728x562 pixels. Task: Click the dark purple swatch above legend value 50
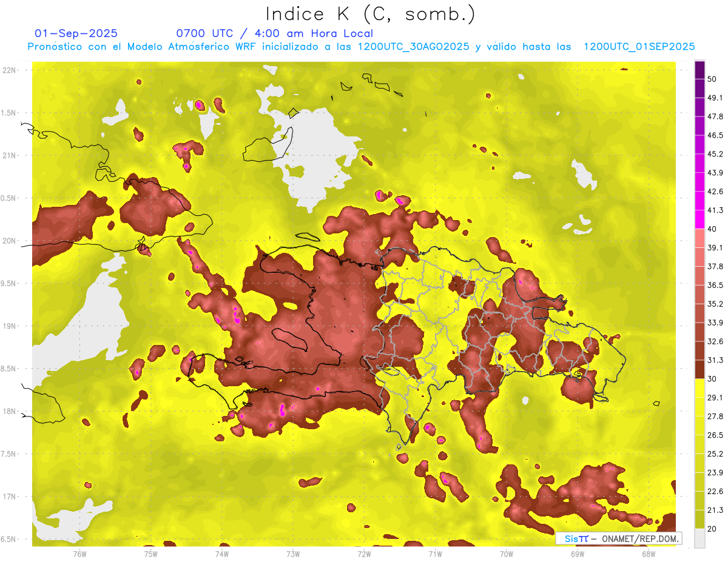(x=699, y=70)
